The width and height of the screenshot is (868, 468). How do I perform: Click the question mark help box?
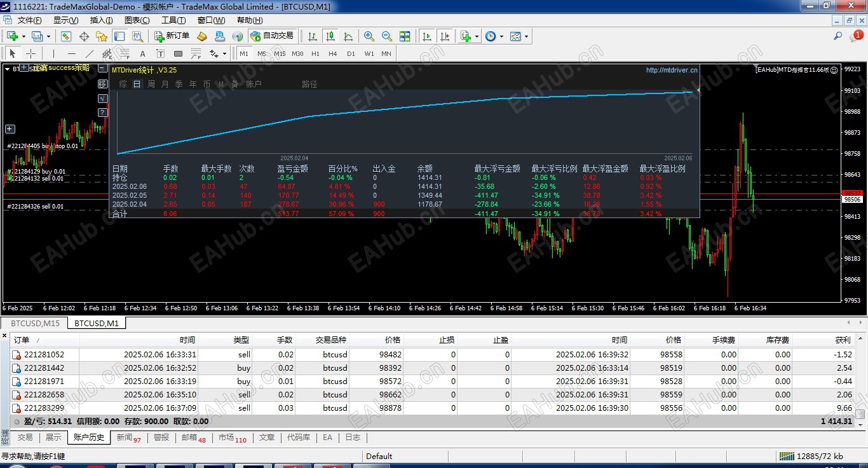tap(103, 113)
